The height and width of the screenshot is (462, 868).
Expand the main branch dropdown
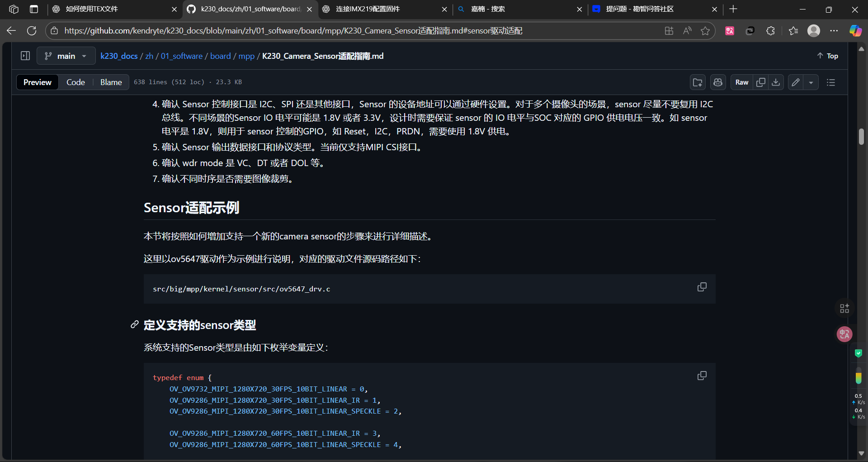pyautogui.click(x=66, y=56)
